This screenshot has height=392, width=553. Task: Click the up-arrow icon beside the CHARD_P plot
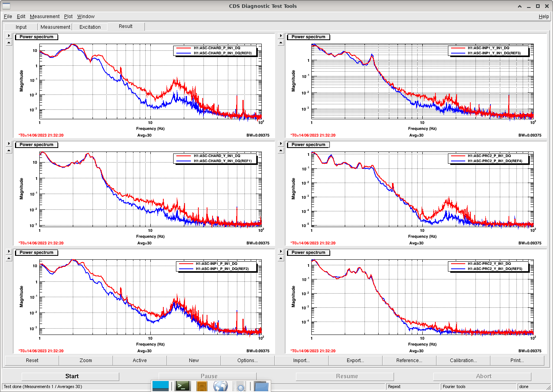click(9, 43)
